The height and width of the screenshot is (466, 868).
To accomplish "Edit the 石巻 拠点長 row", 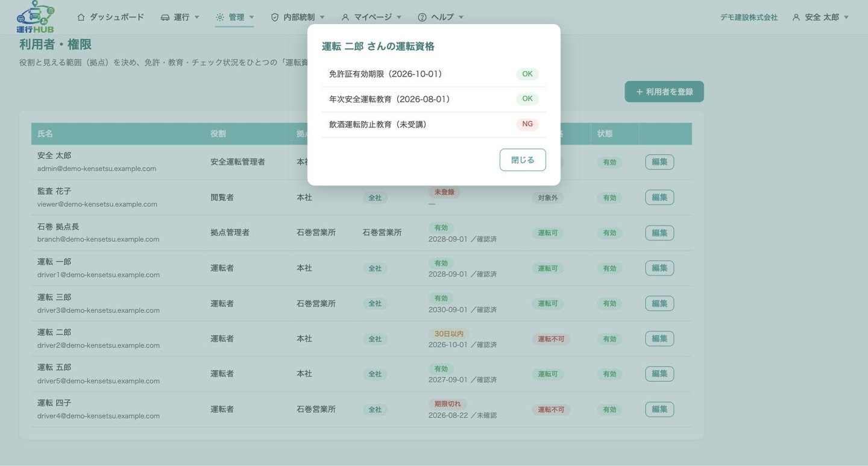I will tap(659, 233).
